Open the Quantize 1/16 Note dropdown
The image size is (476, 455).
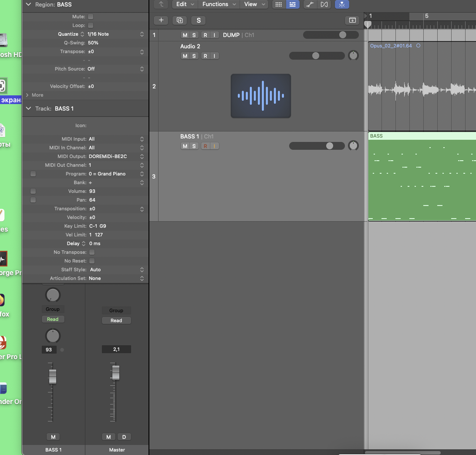point(115,34)
